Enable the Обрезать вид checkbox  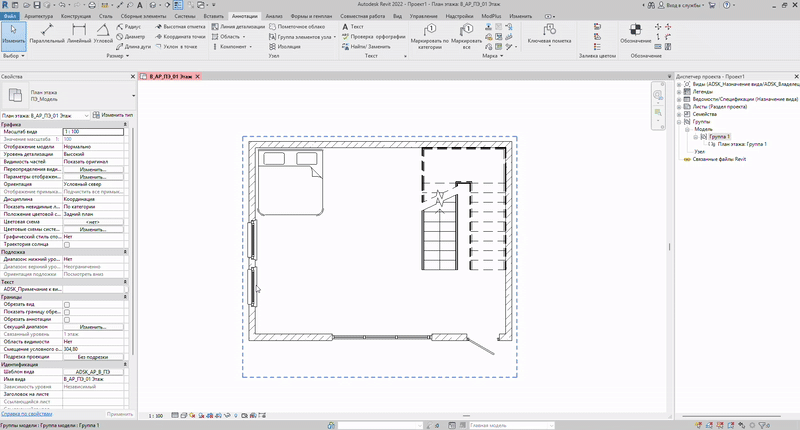[67, 304]
